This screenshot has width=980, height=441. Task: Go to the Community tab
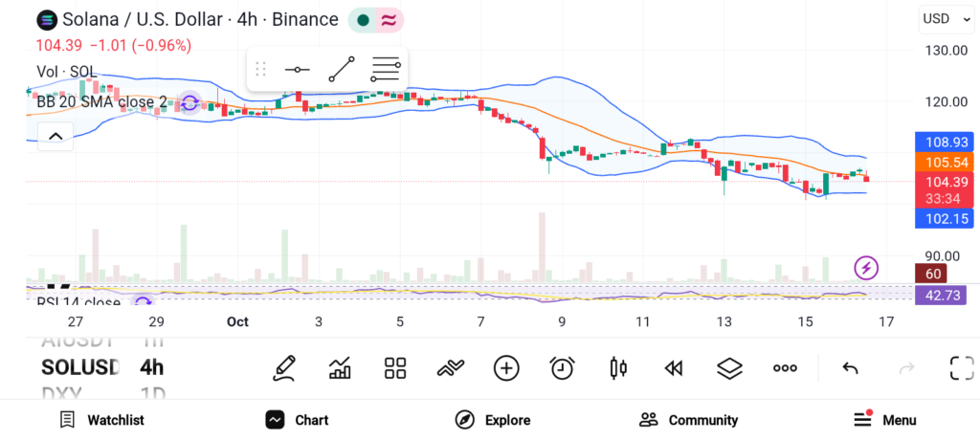(688, 420)
